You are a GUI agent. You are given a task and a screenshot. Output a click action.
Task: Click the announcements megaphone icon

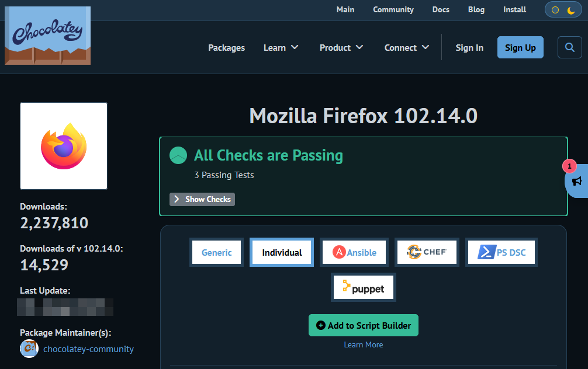coord(577,182)
